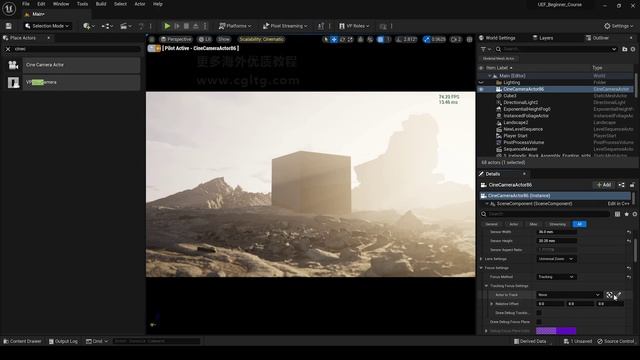Open the viewport Show menu

tap(224, 40)
